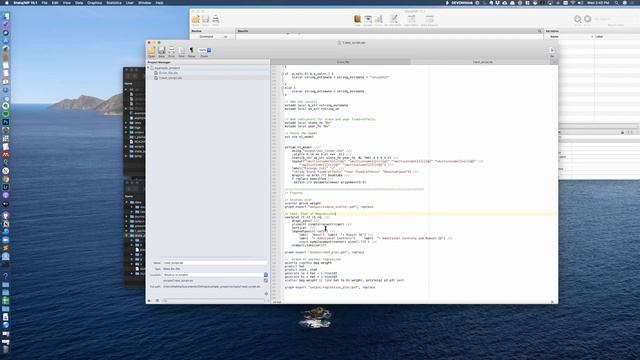Click Print icon in Stata main window
This screenshot has width=640, height=360.
[x=216, y=20]
